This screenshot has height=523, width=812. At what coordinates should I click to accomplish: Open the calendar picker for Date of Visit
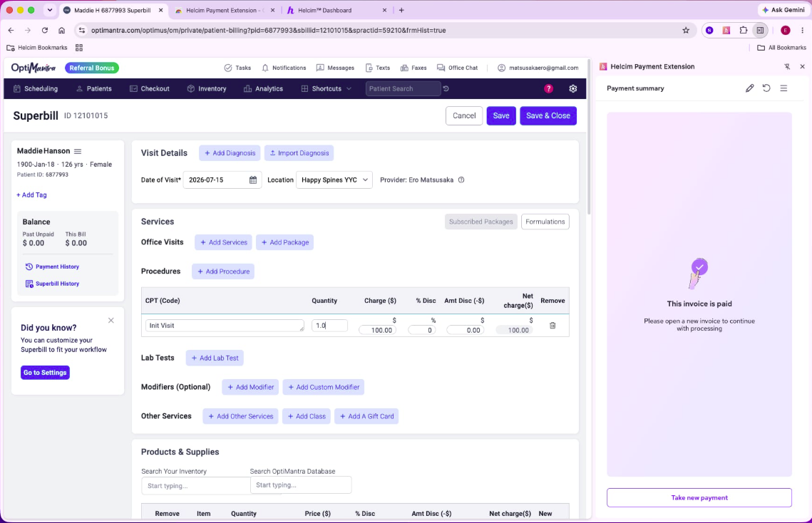click(252, 180)
